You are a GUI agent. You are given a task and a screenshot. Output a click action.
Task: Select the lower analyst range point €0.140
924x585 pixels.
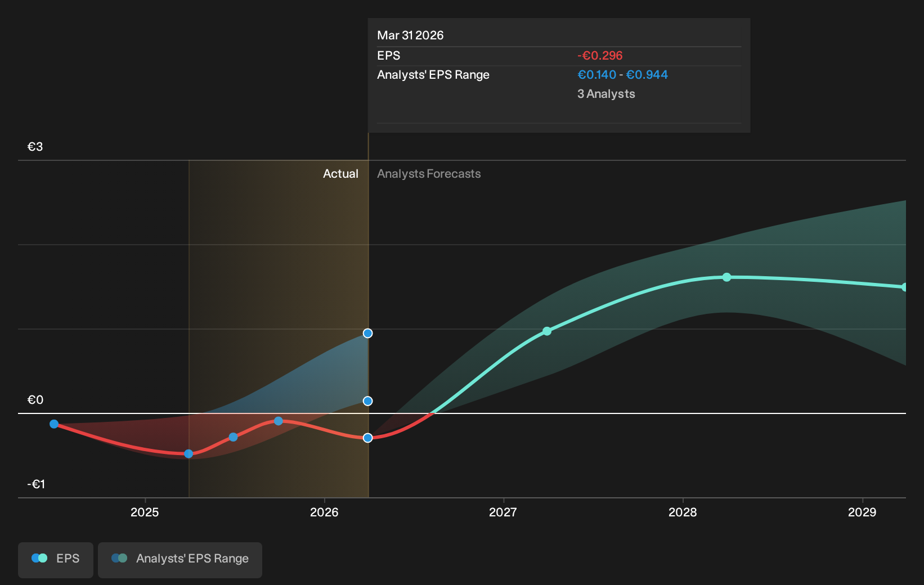[x=367, y=401]
